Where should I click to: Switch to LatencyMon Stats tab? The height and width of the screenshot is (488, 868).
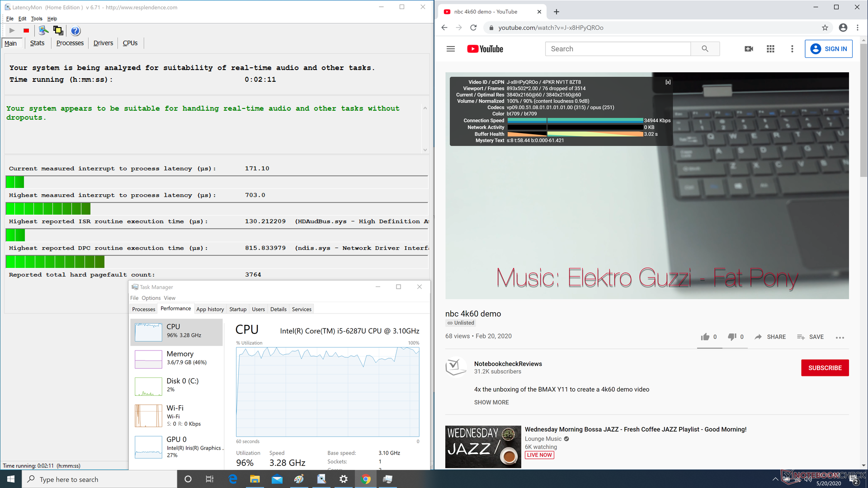(x=37, y=43)
